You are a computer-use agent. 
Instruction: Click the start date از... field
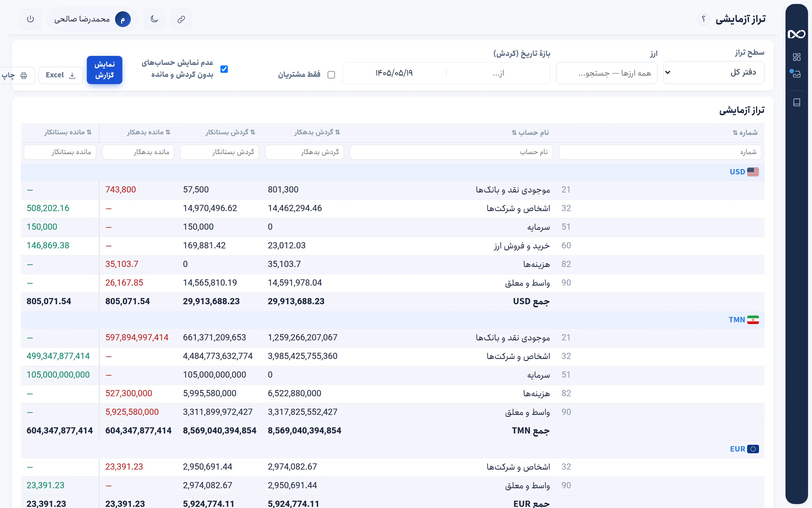[x=498, y=73]
